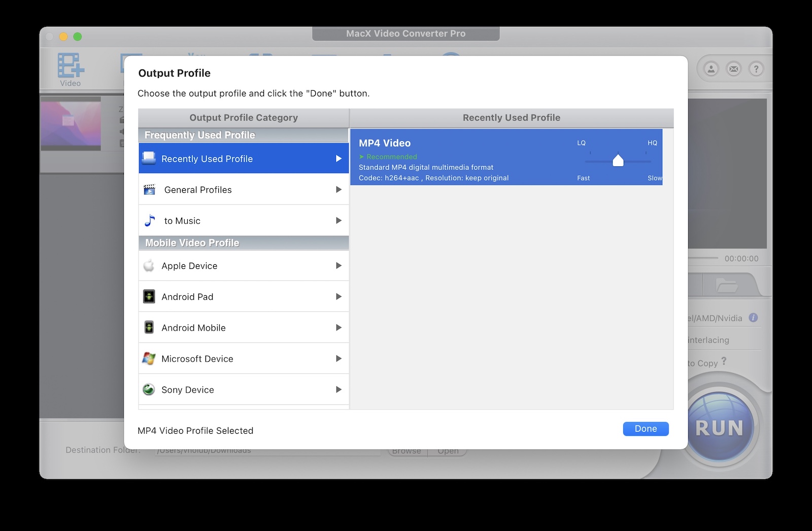Click the Recently Used Profile row icon

pos(149,158)
